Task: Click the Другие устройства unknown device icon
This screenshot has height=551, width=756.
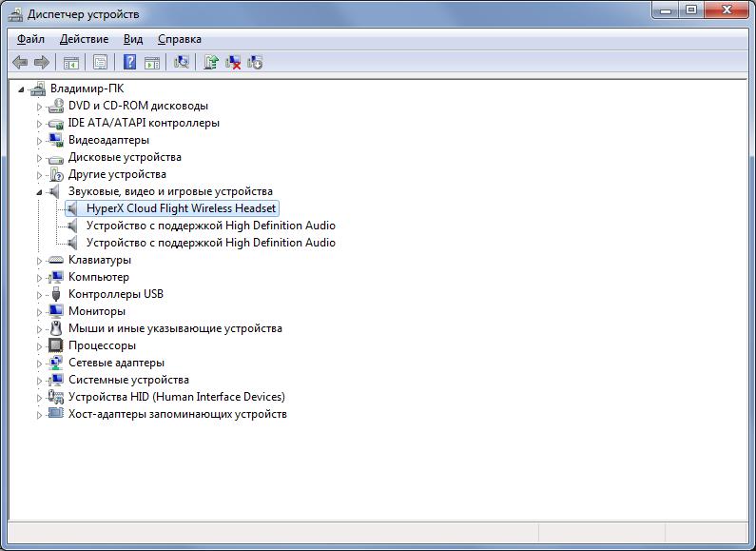Action: (56, 174)
